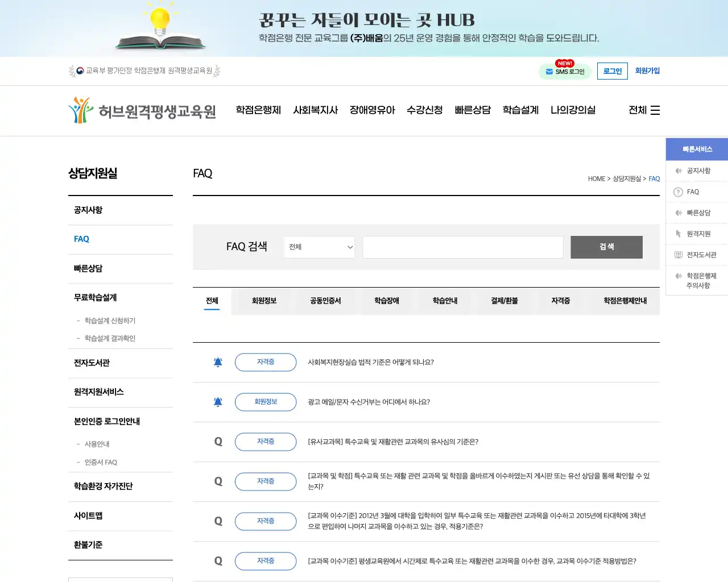Click bell icon beside 사회복지현장실습 question

click(x=218, y=362)
